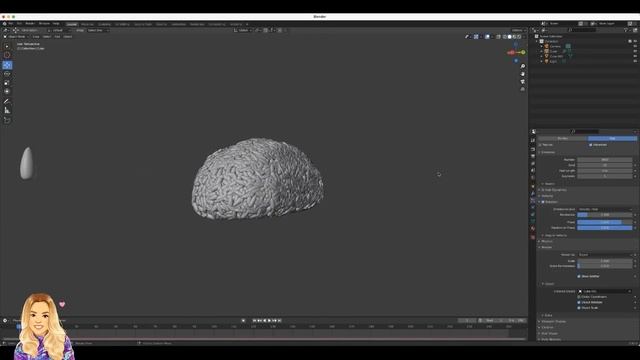Expand the Children panel
The height and width of the screenshot is (360, 640).
[x=547, y=327]
